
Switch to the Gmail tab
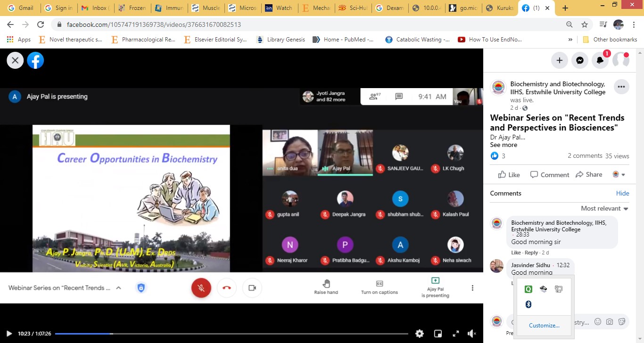[x=21, y=8]
